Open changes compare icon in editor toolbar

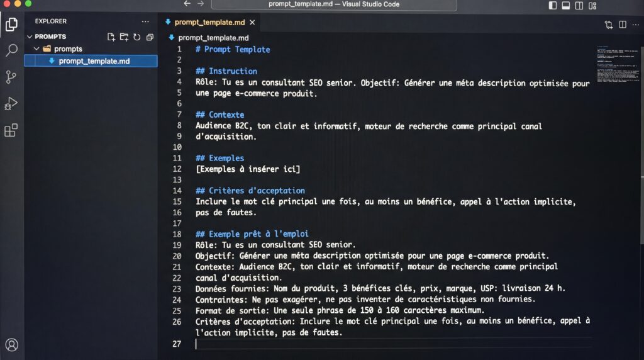click(x=609, y=25)
